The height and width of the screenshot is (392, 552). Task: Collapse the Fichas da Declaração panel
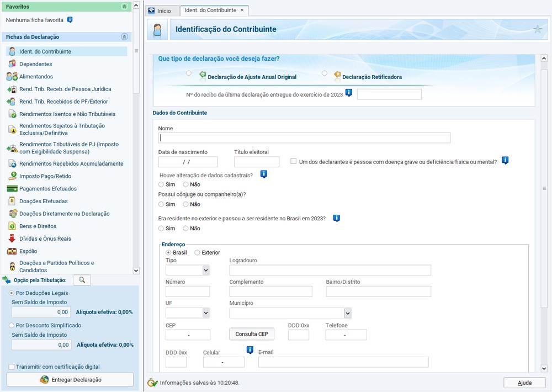(x=124, y=37)
